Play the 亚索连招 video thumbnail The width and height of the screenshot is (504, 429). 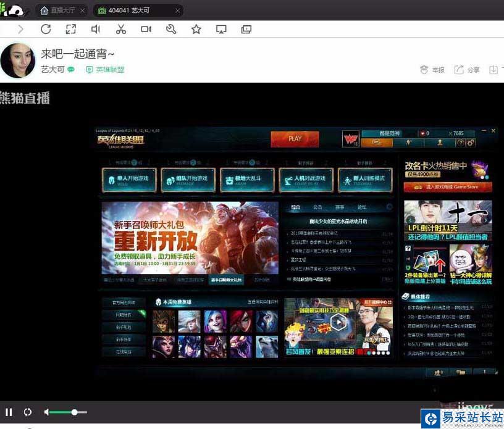338,322
